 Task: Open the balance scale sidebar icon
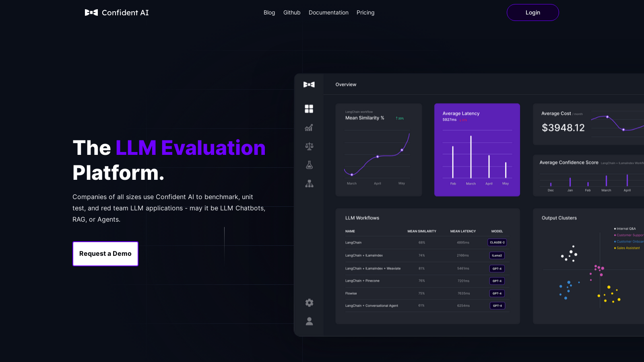pos(309,146)
